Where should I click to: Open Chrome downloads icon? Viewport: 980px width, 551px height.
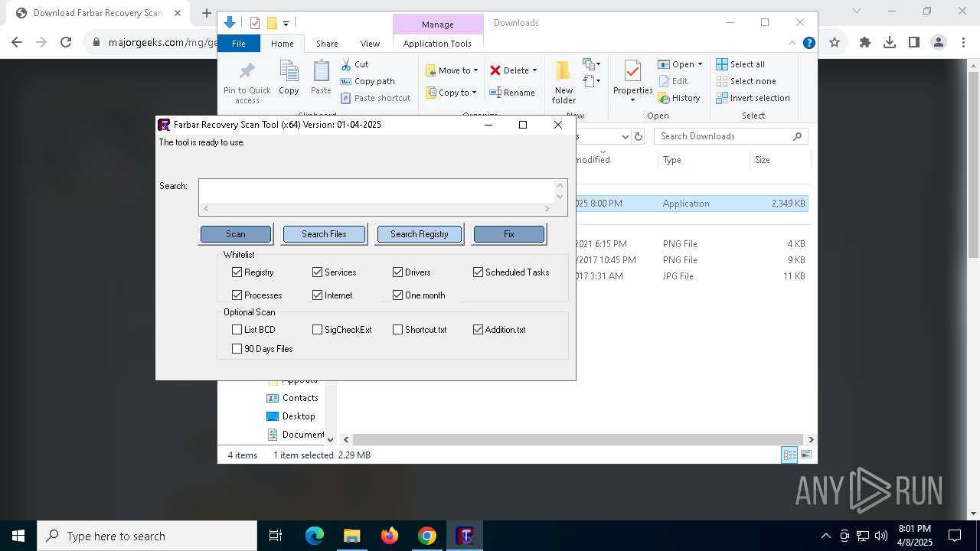(890, 43)
